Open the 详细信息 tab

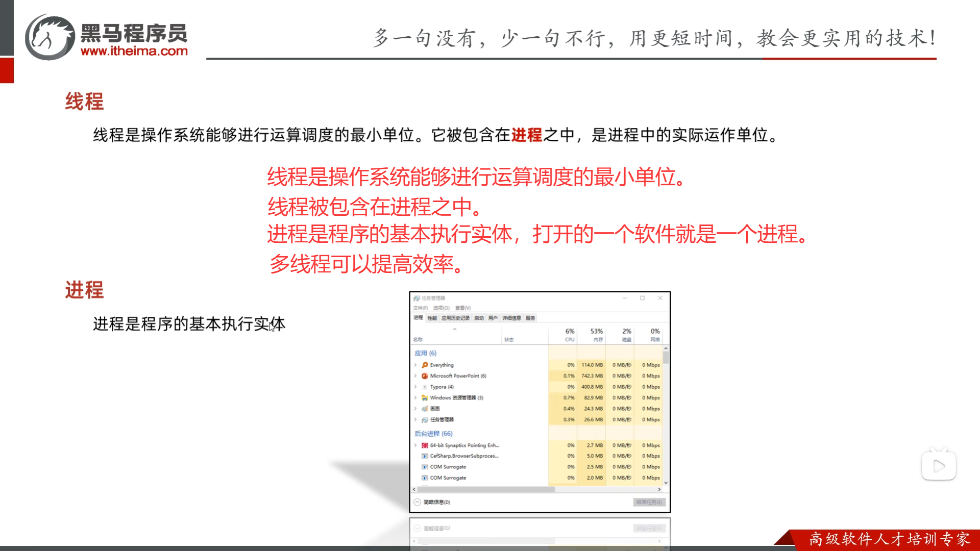511,318
